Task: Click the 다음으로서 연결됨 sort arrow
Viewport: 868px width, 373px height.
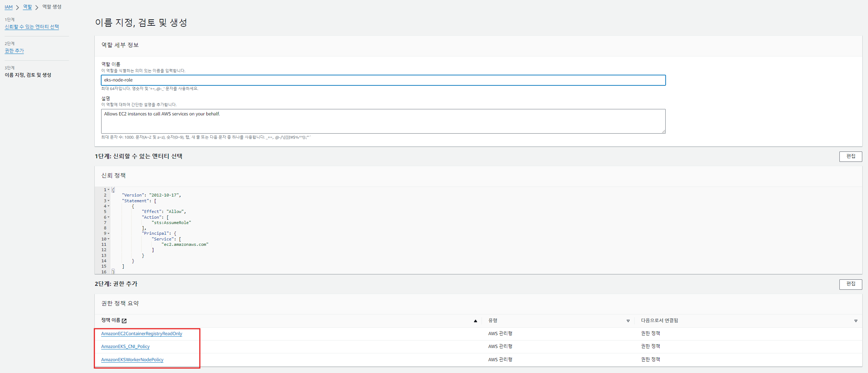Action: pyautogui.click(x=856, y=321)
